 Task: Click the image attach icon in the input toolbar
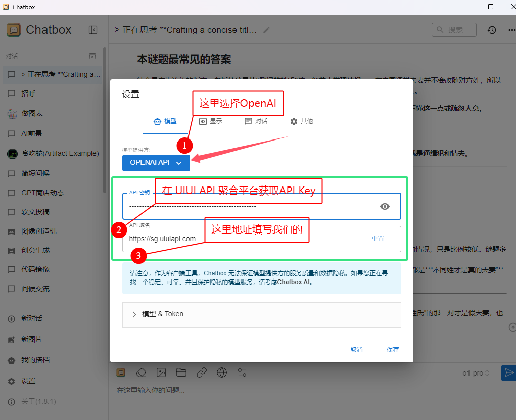click(161, 372)
